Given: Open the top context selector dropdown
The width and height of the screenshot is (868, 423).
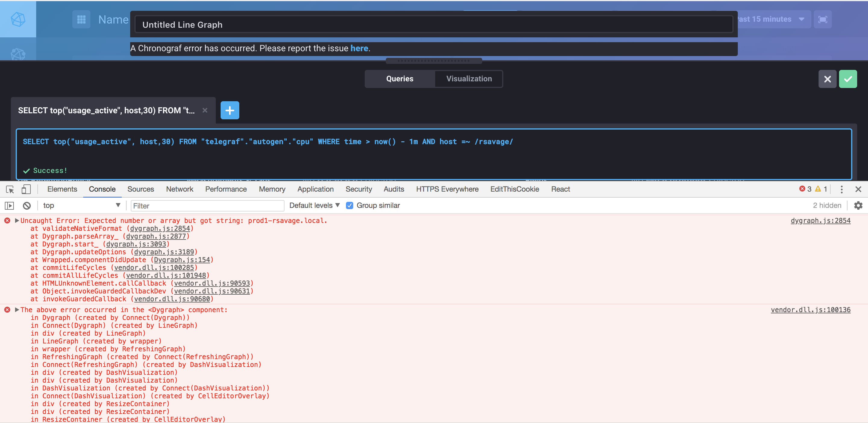Looking at the screenshot, I should click(x=81, y=205).
